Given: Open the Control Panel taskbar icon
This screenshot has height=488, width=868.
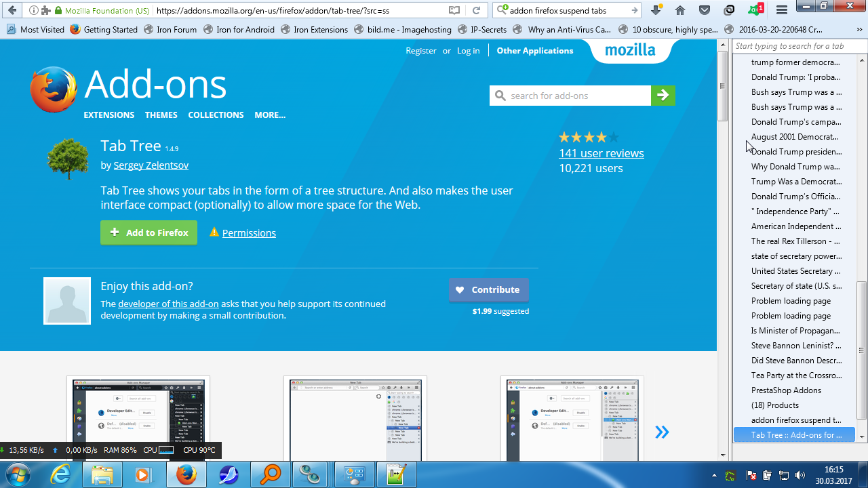Looking at the screenshot, I should (355, 474).
